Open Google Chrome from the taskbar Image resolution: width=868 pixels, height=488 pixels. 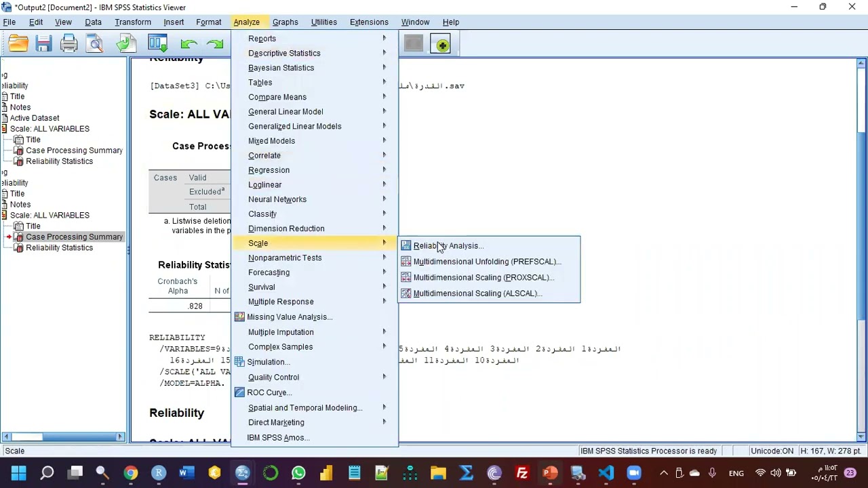pos(130,472)
